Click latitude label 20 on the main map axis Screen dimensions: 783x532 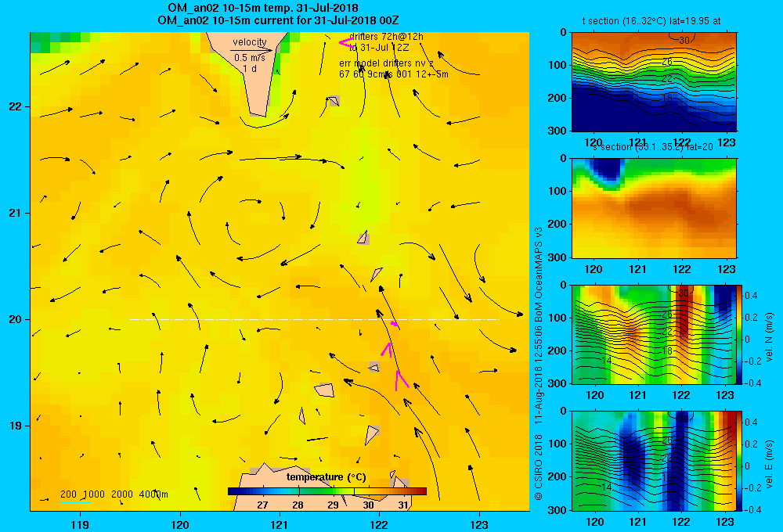16,319
